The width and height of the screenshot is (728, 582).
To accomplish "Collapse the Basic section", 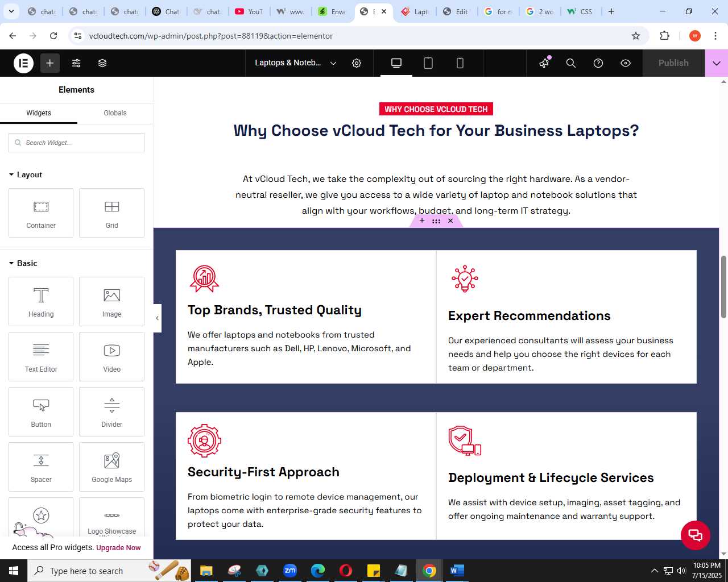I will 23,263.
